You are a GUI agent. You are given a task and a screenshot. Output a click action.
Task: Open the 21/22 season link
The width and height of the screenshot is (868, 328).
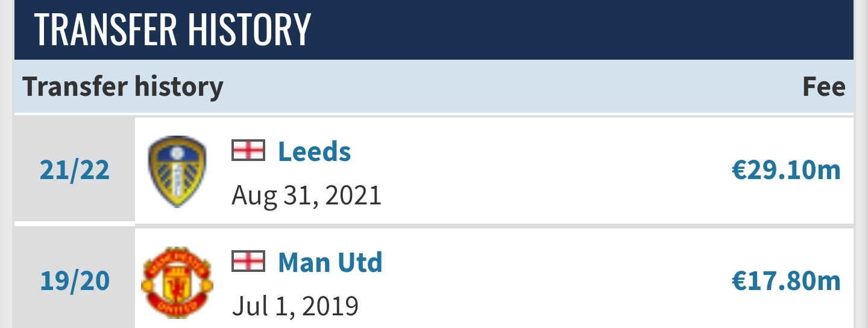point(75,171)
